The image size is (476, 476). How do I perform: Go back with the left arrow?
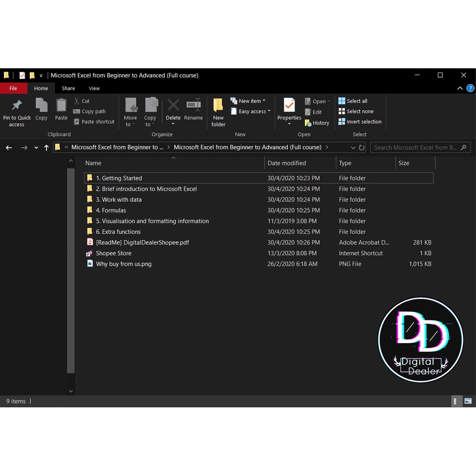(9, 147)
